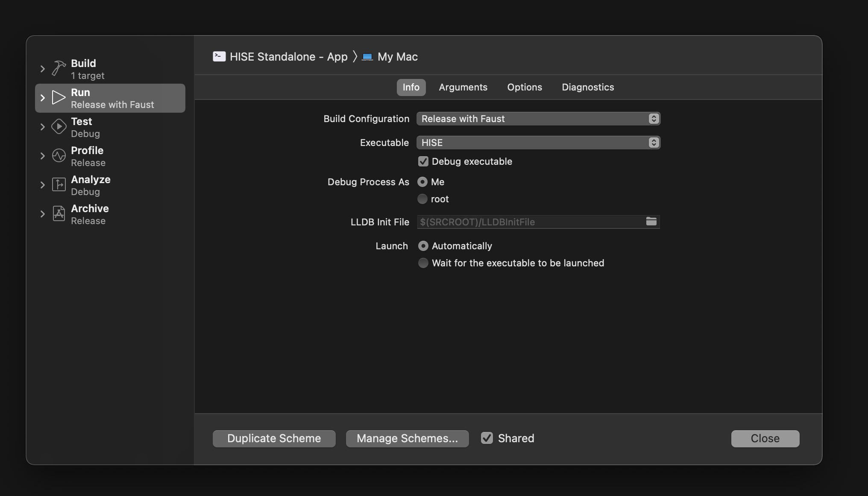Select the Archive Release row label
Image resolution: width=868 pixels, height=496 pixels.
[90, 214]
